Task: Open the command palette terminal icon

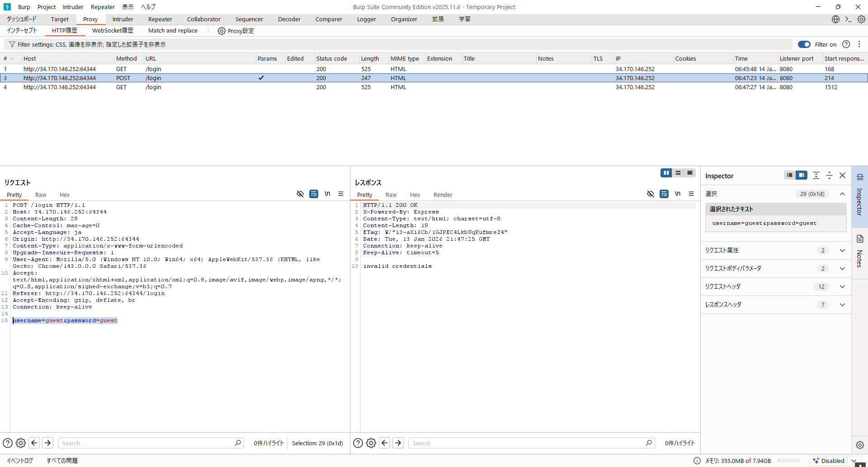Action: [x=849, y=19]
